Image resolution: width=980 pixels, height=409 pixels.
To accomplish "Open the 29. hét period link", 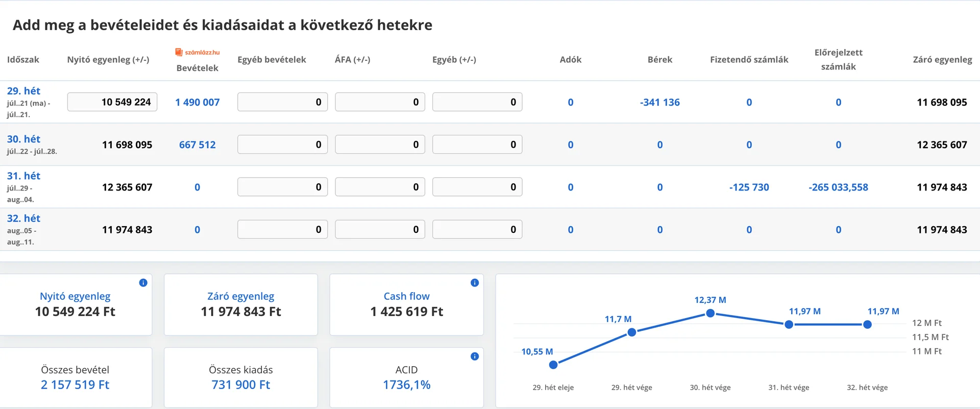I will pos(23,91).
